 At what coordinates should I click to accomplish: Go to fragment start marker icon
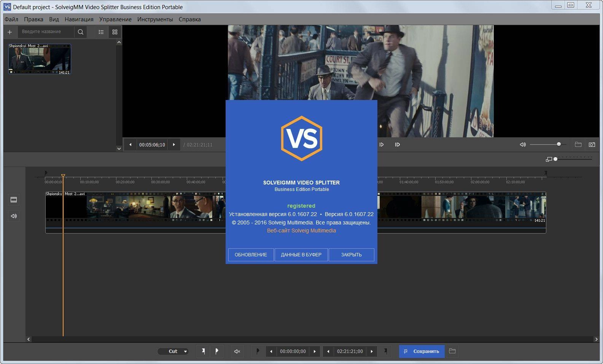[258, 351]
